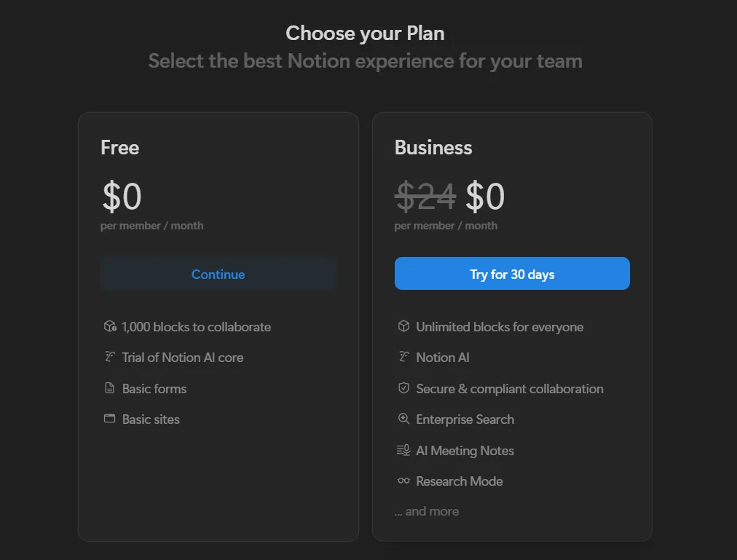Image resolution: width=737 pixels, height=560 pixels.
Task: Click the shield icon for secure collaboration
Action: pyautogui.click(x=403, y=388)
